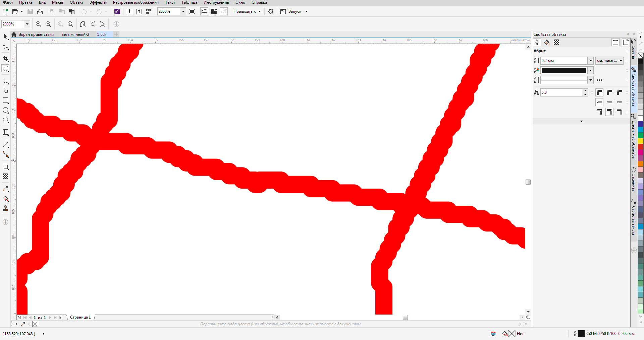Select mitered corners option

tap(599, 92)
